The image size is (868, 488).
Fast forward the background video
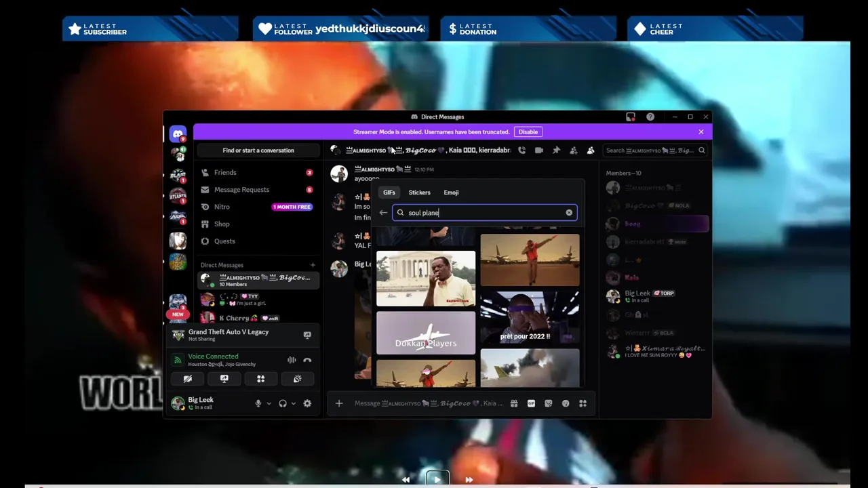pos(469,480)
